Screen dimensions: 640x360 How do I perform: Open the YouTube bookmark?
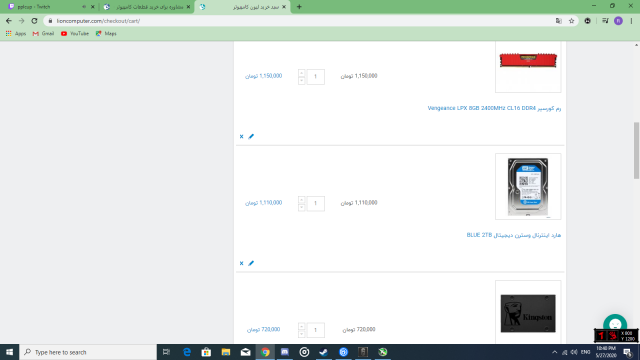point(75,33)
